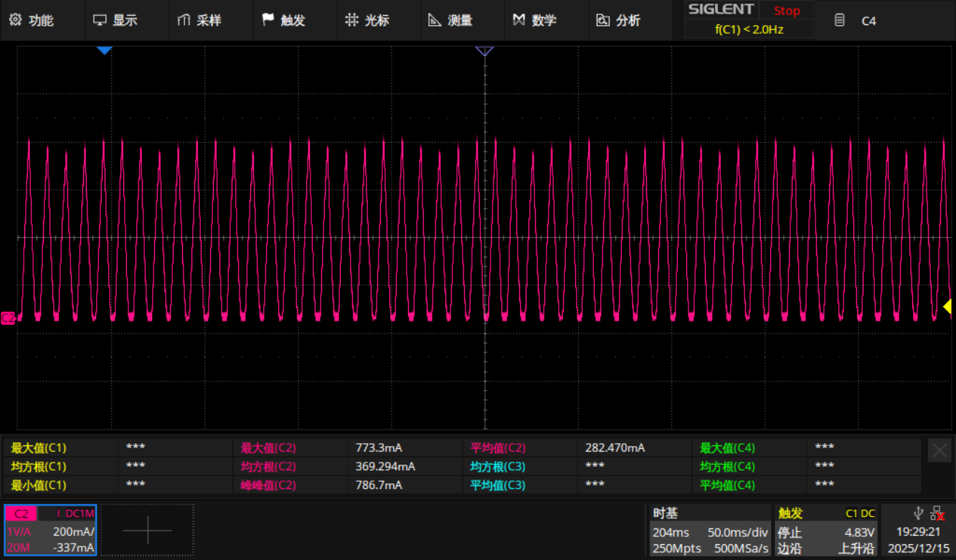Add a channel with the plus box

tap(148, 531)
